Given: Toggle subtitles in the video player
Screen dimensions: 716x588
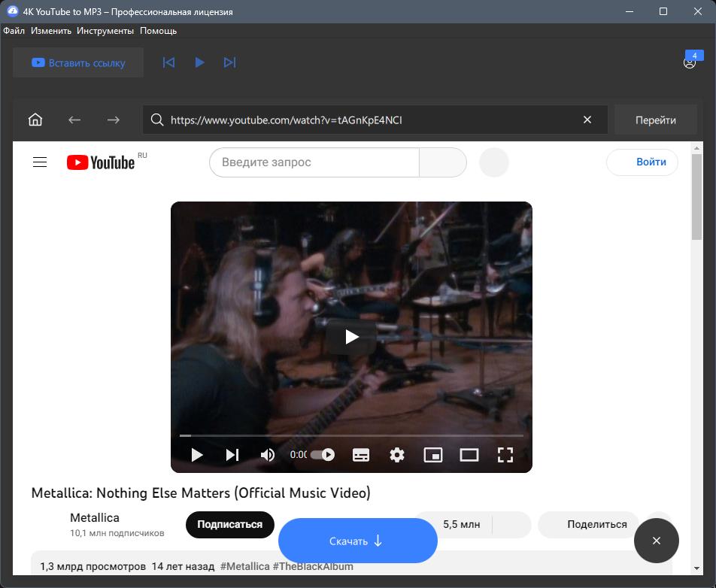Looking at the screenshot, I should click(361, 455).
